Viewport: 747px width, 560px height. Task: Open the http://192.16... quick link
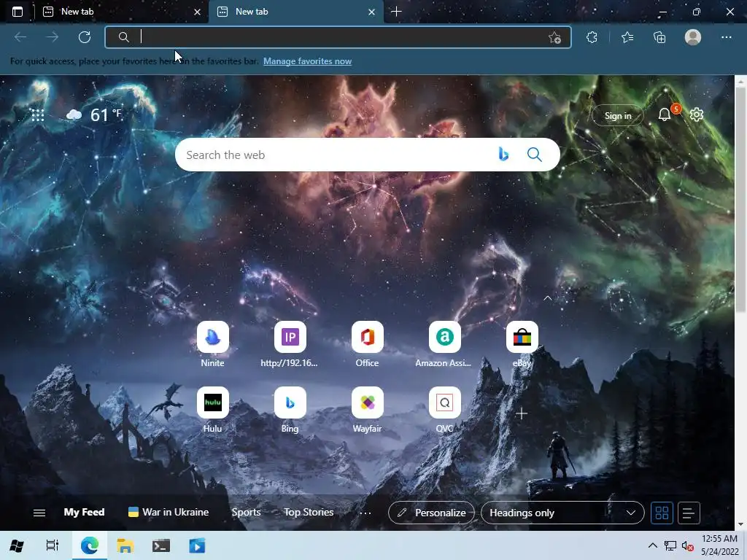tap(290, 344)
